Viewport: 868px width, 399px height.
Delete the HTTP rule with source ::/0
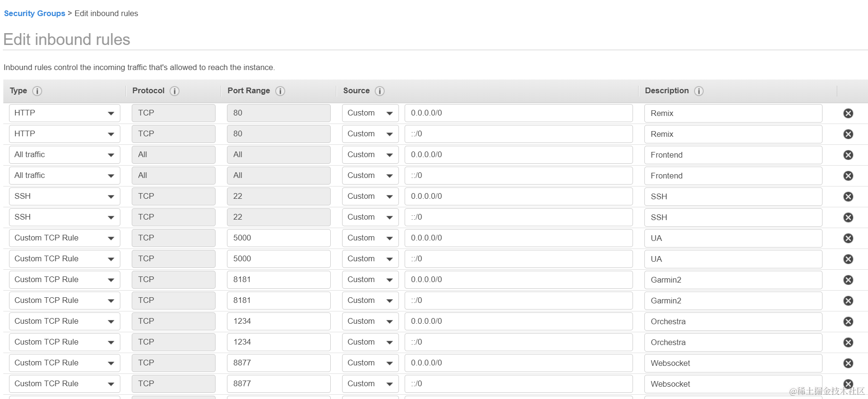pyautogui.click(x=848, y=134)
